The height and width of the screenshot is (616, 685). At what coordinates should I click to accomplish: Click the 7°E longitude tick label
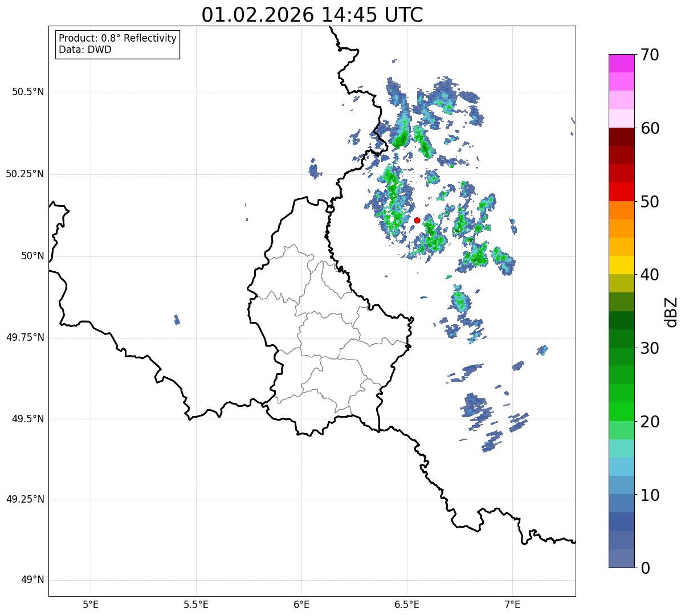point(512,604)
